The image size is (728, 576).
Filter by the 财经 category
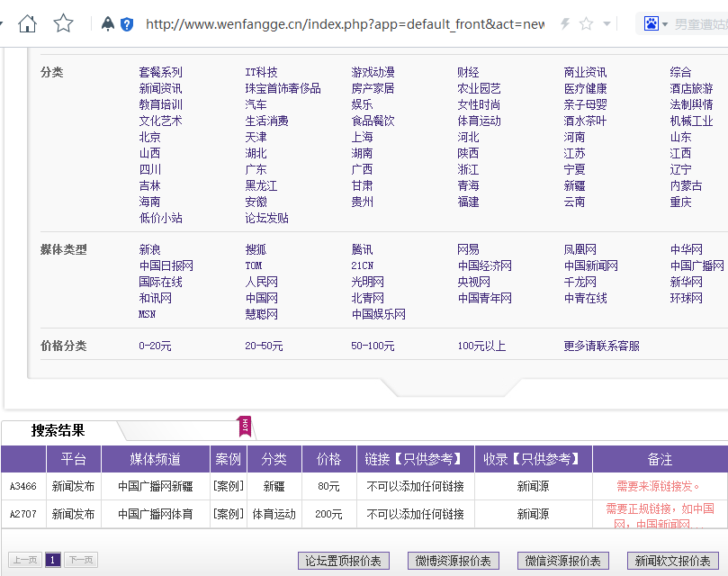coord(468,73)
